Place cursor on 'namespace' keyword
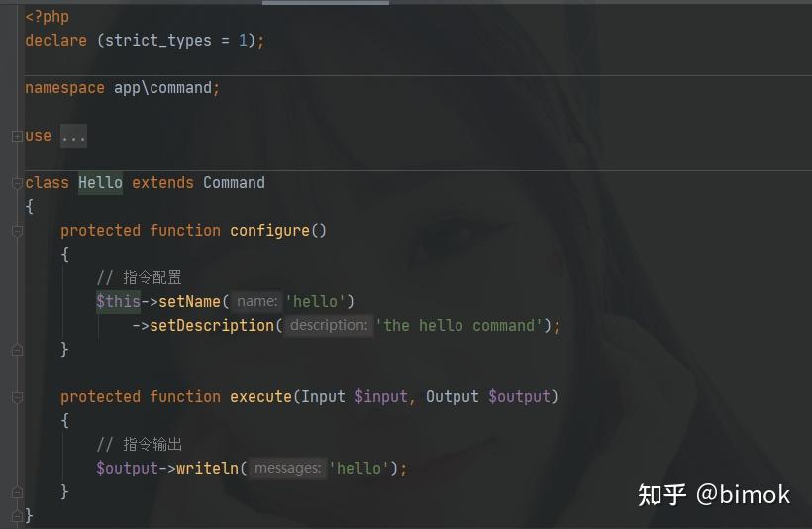Image resolution: width=812 pixels, height=529 pixels. point(64,88)
